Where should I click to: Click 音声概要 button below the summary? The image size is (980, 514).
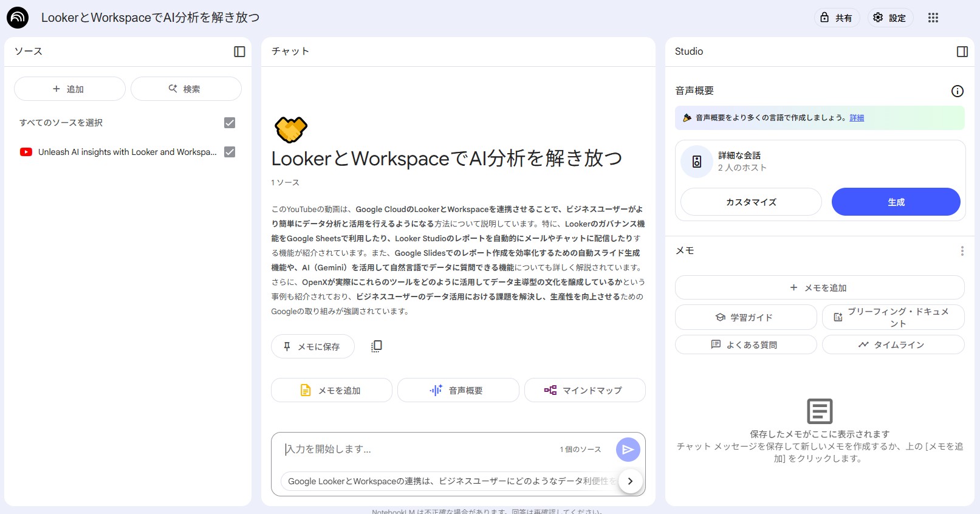click(458, 390)
